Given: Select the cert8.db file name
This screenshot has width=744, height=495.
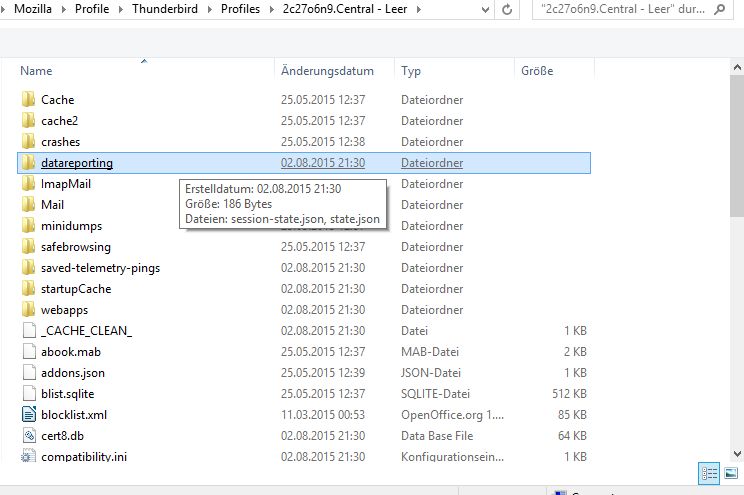Looking at the screenshot, I should [x=62, y=435].
